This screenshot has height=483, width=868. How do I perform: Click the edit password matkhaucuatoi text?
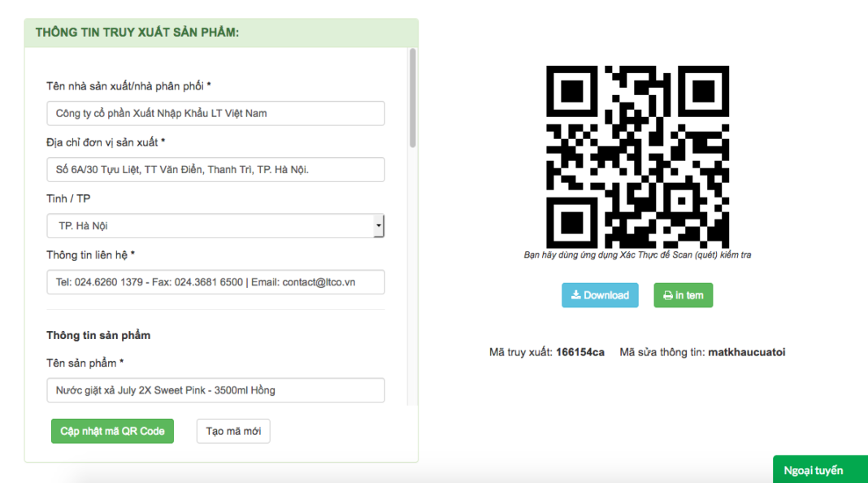click(x=746, y=352)
